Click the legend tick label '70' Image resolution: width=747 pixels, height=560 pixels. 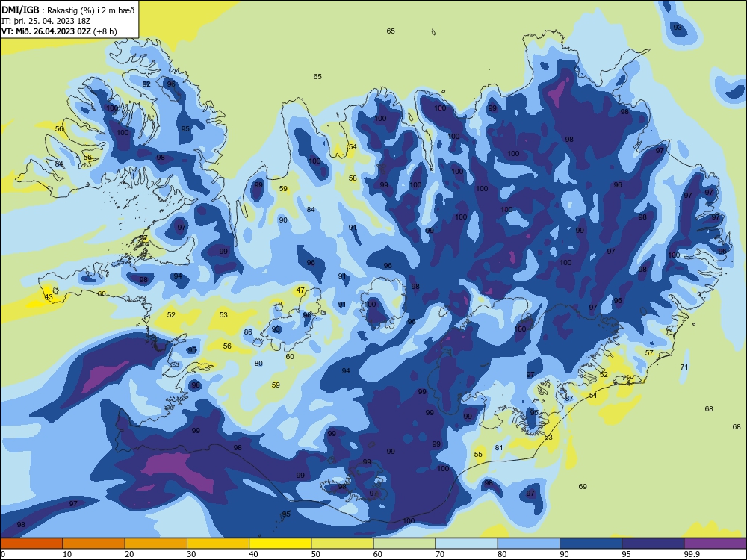tap(440, 554)
